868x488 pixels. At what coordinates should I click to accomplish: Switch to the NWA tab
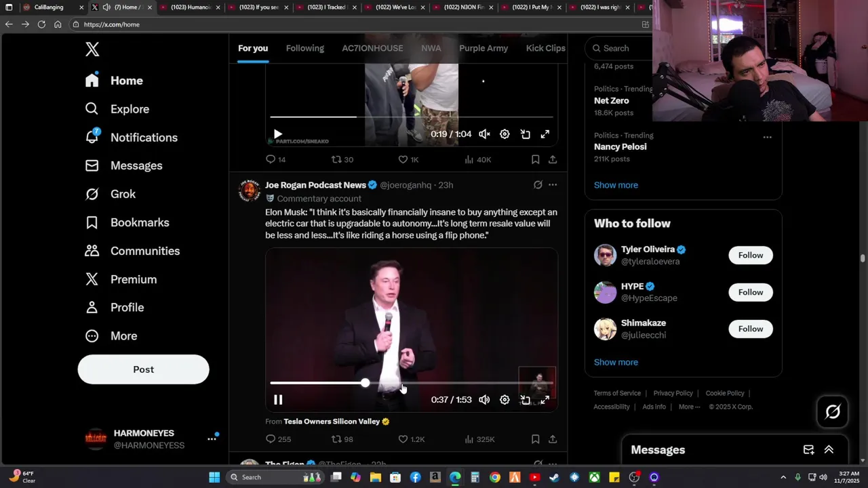coord(431,48)
